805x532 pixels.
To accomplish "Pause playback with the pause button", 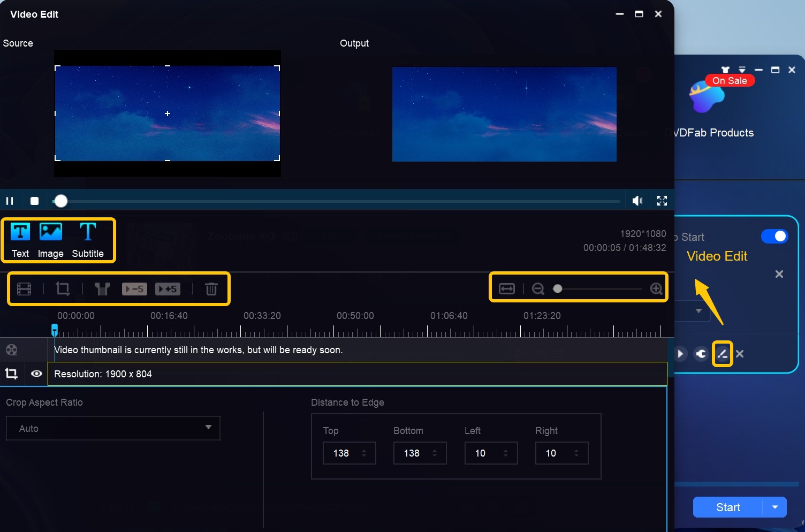I will [x=10, y=200].
